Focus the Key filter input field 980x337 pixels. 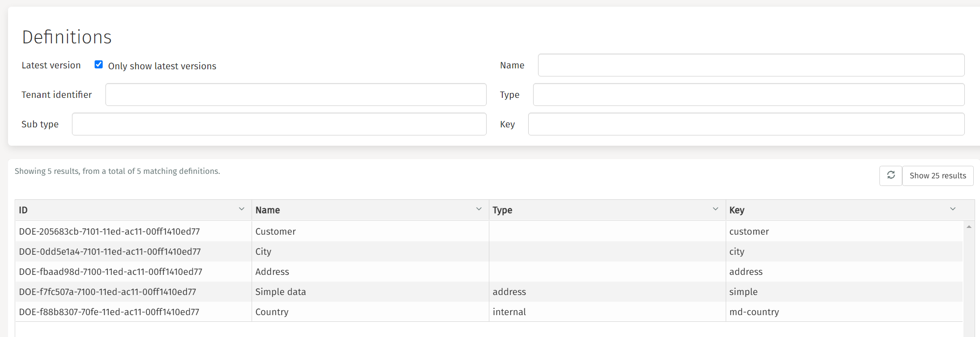pyautogui.click(x=746, y=124)
